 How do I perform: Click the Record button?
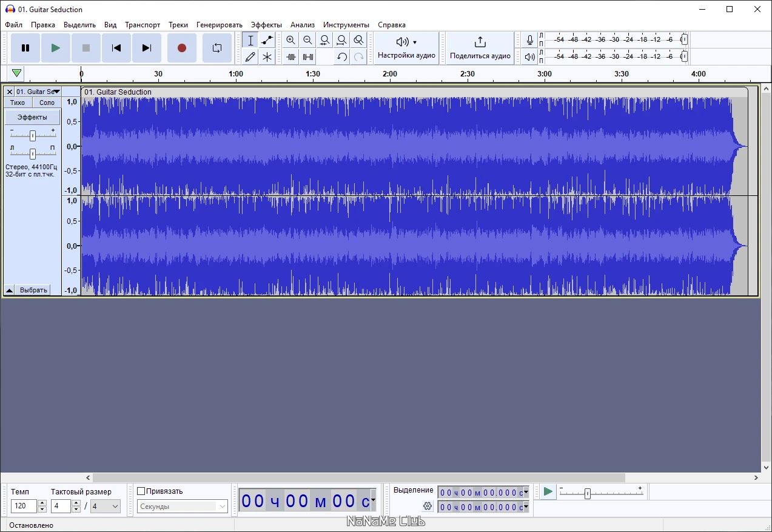pos(181,48)
